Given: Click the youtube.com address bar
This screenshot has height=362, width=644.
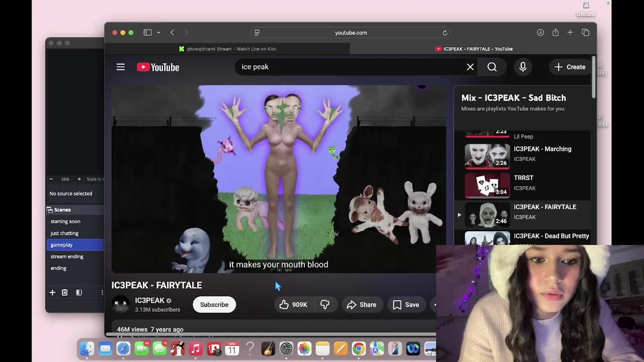Looking at the screenshot, I should pos(351,33).
